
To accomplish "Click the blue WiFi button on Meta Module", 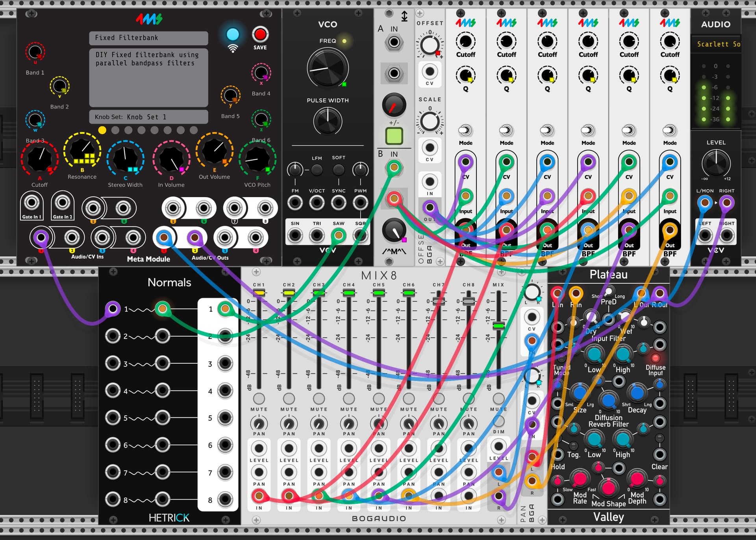I will pyautogui.click(x=233, y=35).
